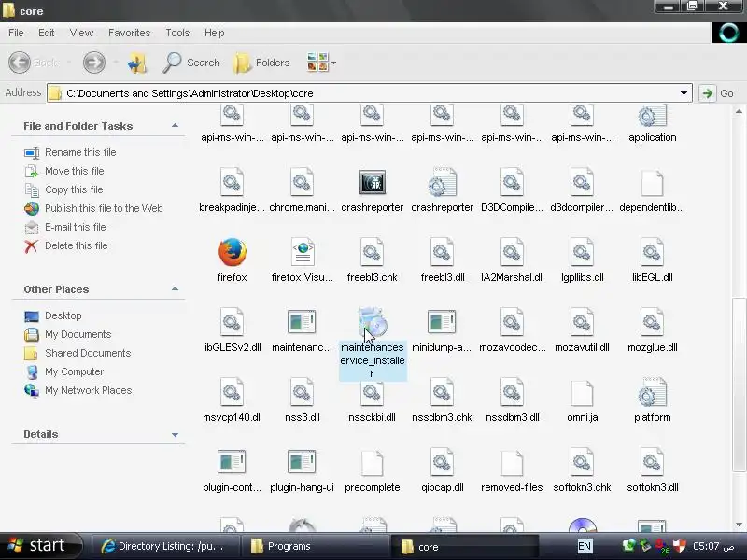Toggle the Folders pane button

tap(261, 63)
